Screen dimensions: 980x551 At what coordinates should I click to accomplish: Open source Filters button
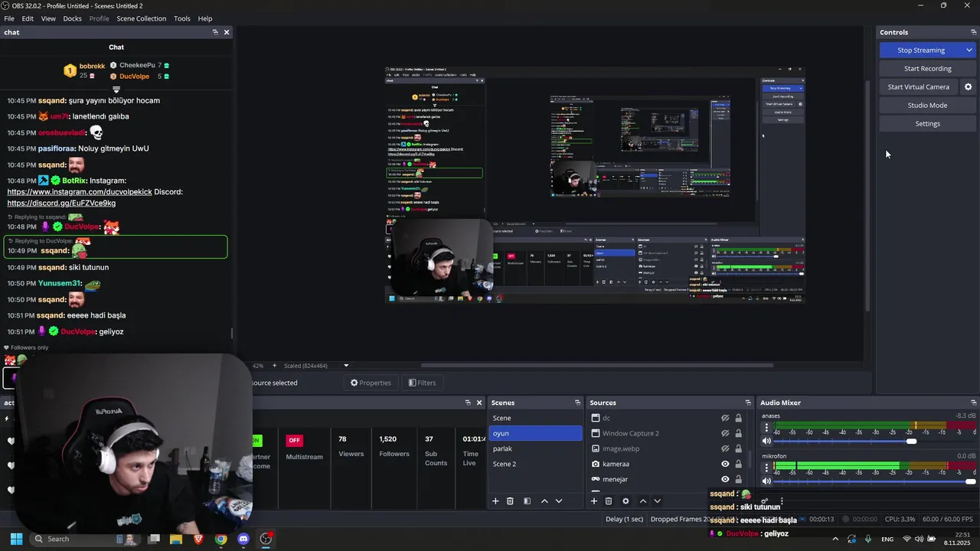pos(422,383)
